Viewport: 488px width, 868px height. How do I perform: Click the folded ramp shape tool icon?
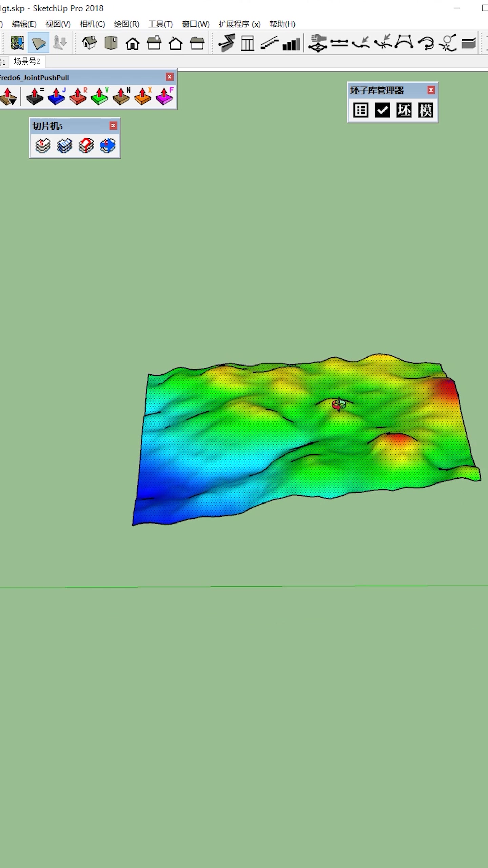(226, 43)
